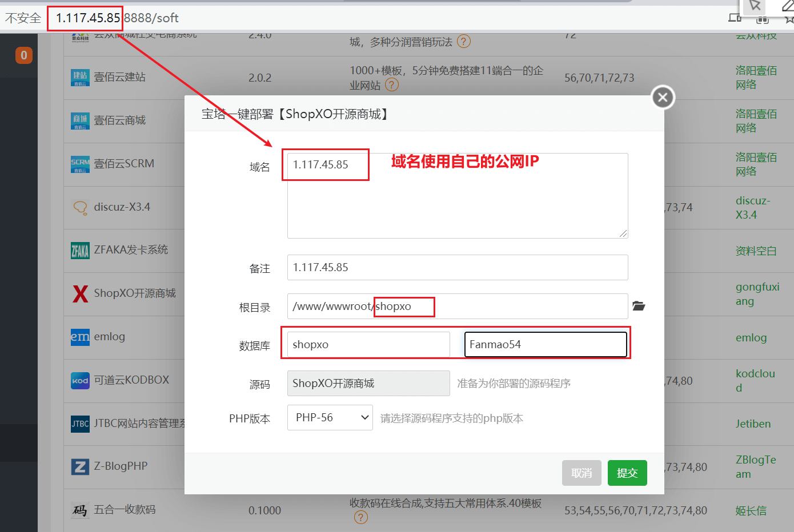Open the ZBlogTeam provider link
Image resolution: width=794 pixels, height=532 pixels.
(x=756, y=467)
